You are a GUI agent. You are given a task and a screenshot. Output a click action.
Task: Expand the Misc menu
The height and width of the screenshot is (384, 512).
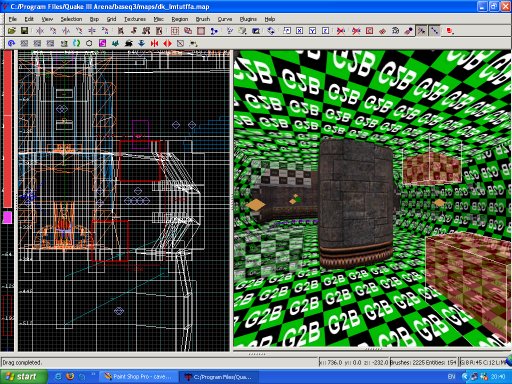point(159,19)
